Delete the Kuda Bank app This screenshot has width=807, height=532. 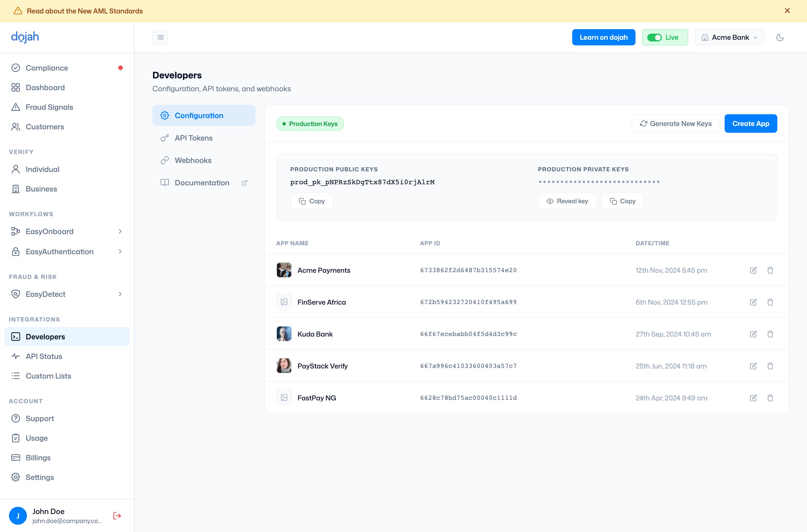coord(770,334)
